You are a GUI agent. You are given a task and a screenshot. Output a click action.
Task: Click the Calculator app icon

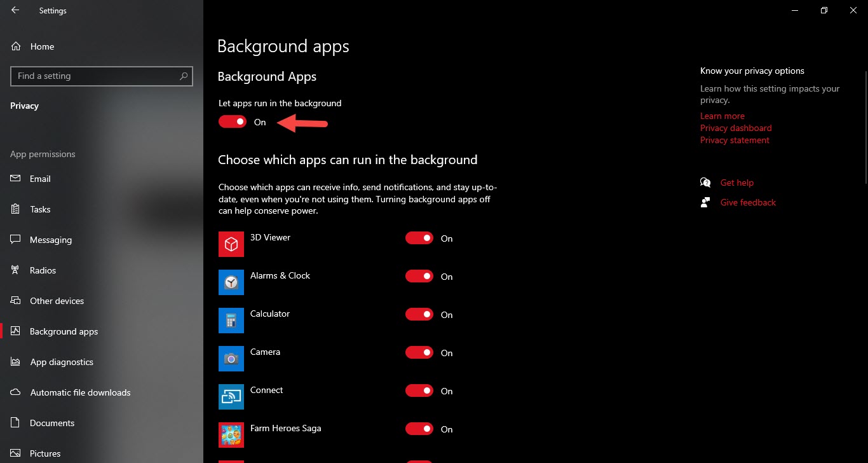[231, 321]
